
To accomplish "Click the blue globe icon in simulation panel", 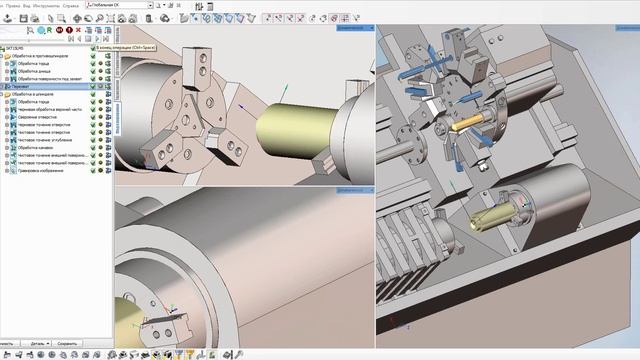I will point(41,30).
